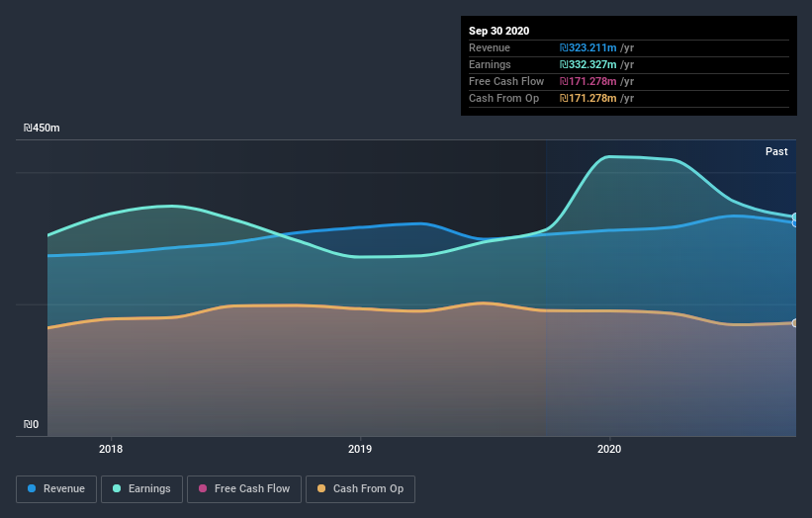Toggle the Cash From Op legend item
Screen dimensions: 812x518
click(x=360, y=489)
